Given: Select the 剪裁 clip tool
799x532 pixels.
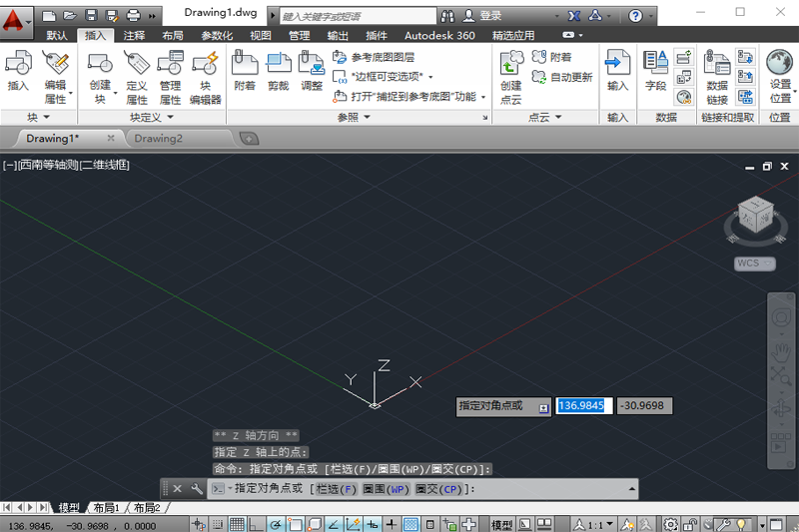Looking at the screenshot, I should 279,70.
